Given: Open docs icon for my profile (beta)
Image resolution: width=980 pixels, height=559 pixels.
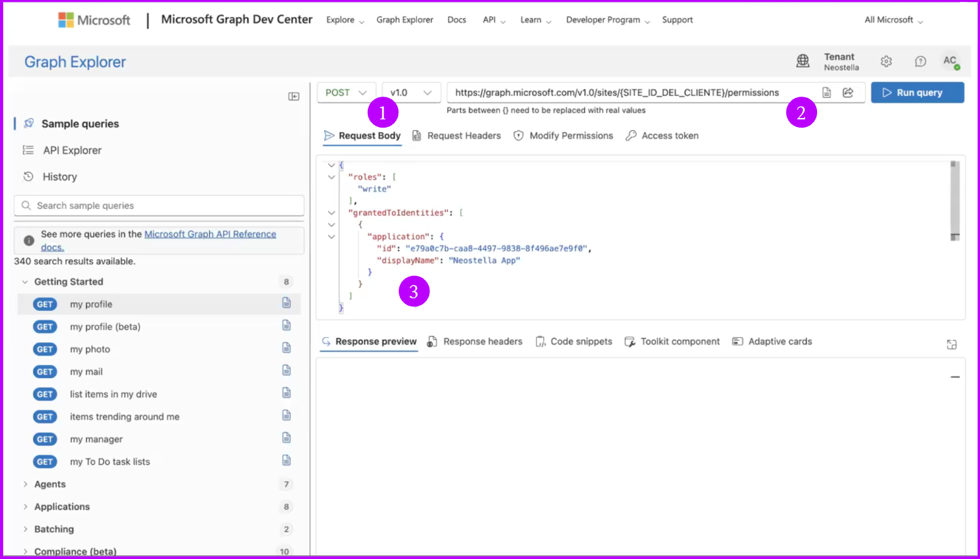Looking at the screenshot, I should pos(286,325).
